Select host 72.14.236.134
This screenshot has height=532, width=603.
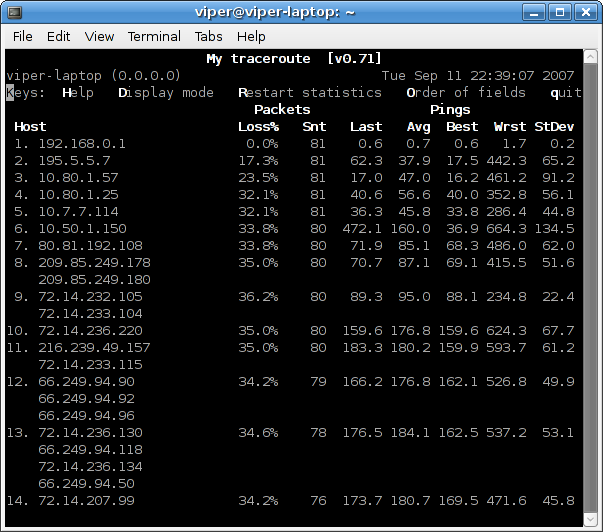pos(90,467)
